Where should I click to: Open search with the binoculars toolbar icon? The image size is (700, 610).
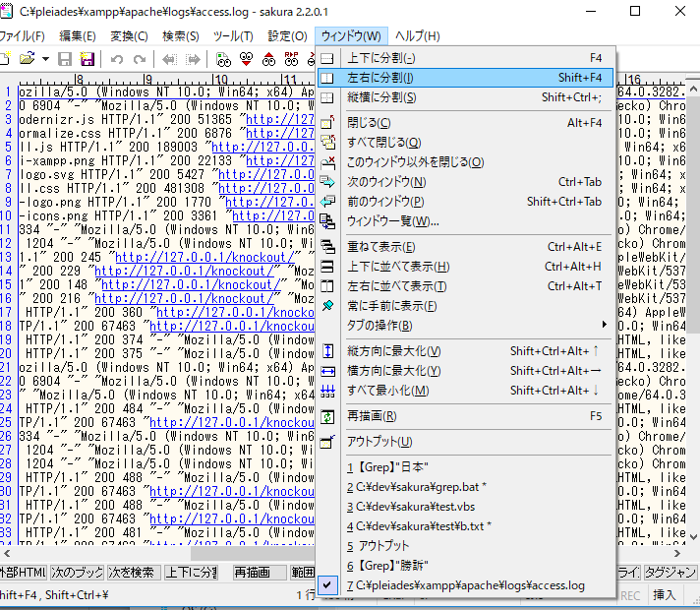223,59
